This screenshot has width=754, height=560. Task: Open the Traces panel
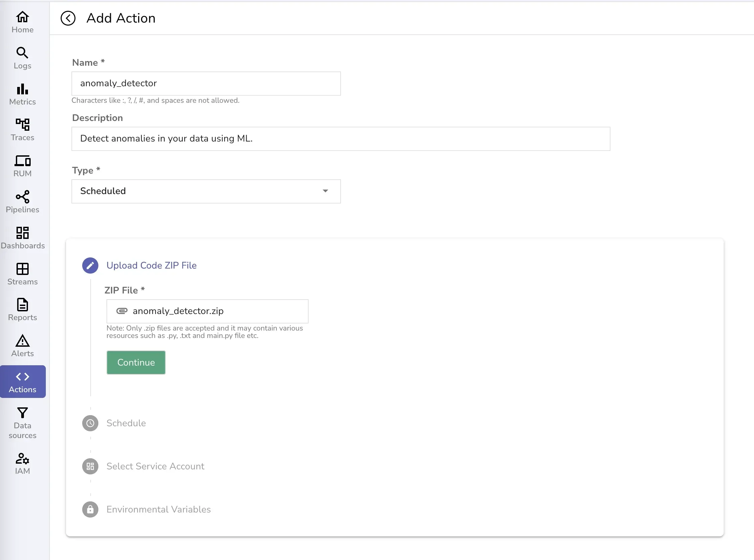[x=22, y=129]
